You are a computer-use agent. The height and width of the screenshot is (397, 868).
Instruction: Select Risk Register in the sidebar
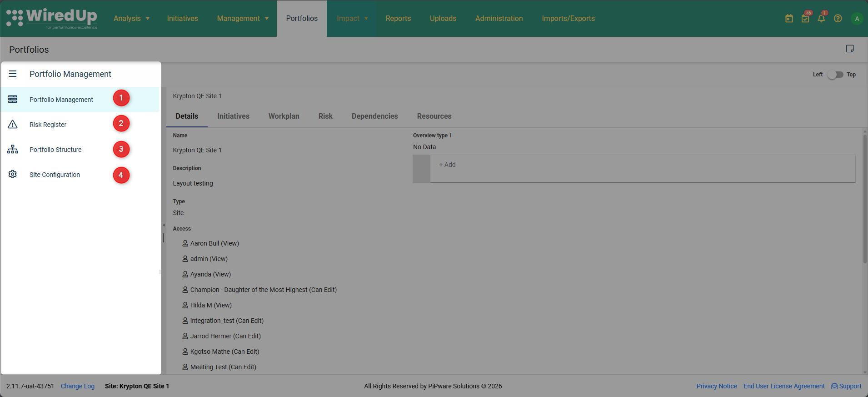[x=80, y=125]
